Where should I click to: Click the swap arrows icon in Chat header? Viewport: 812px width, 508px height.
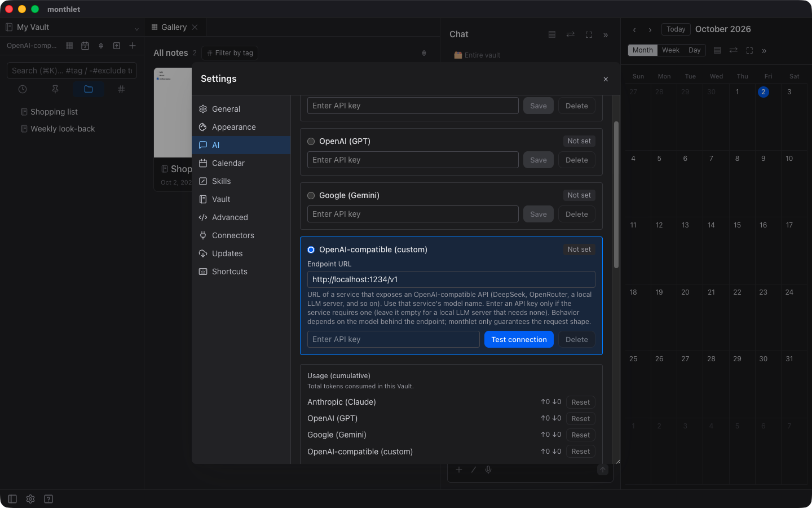coord(571,34)
